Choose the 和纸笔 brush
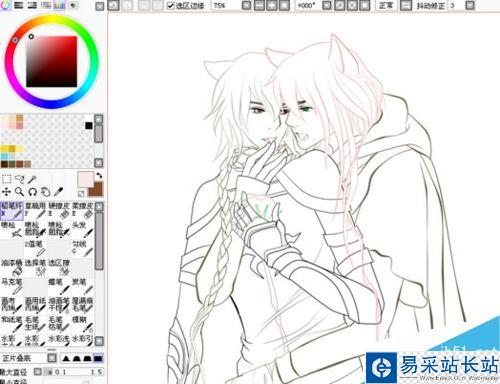The height and width of the screenshot is (384, 500). [x=12, y=324]
